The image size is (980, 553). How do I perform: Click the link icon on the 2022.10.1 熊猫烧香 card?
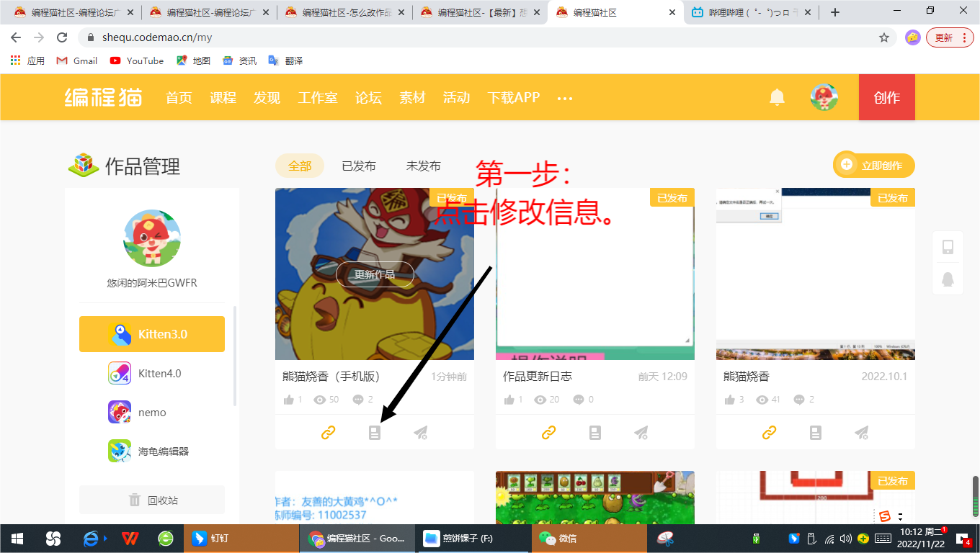tap(770, 432)
